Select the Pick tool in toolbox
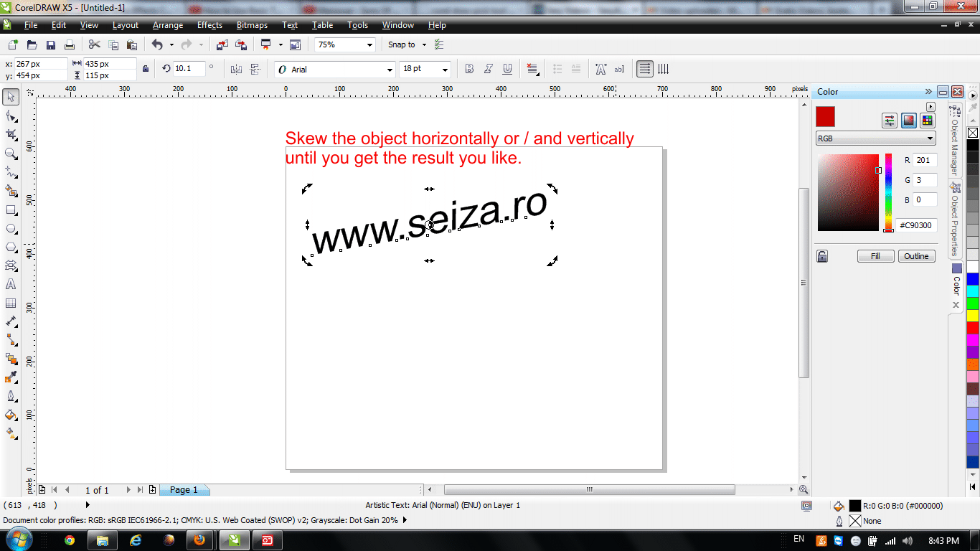 point(11,97)
